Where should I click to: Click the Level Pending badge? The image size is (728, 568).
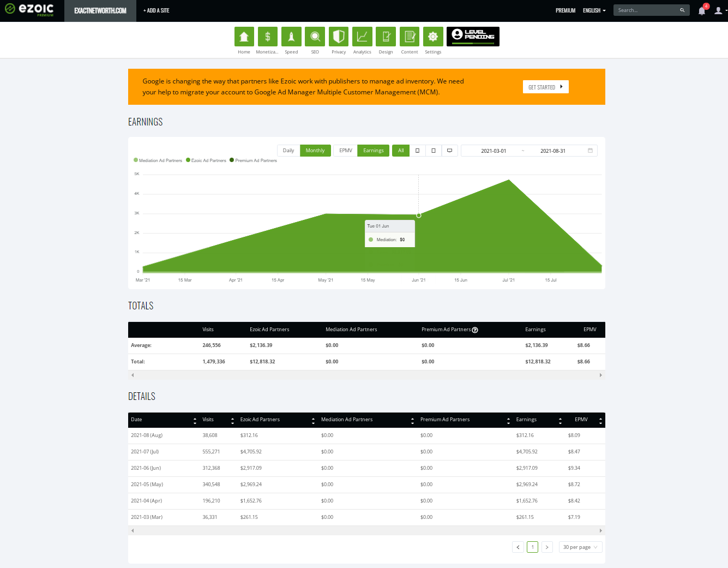click(x=473, y=37)
